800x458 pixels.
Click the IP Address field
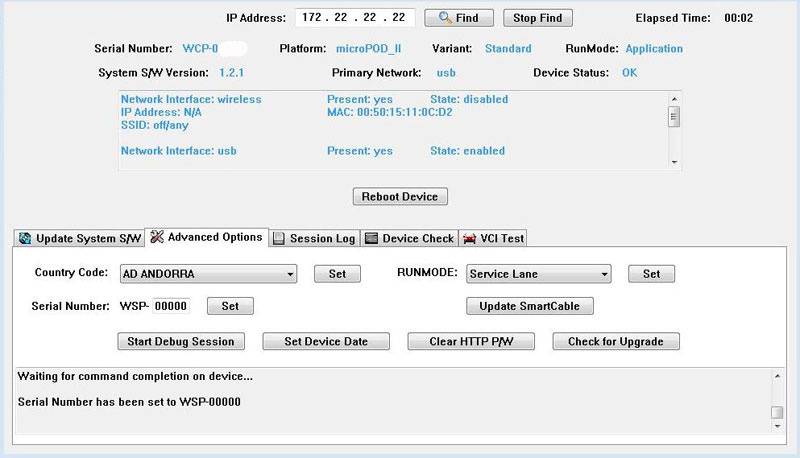[x=355, y=17]
